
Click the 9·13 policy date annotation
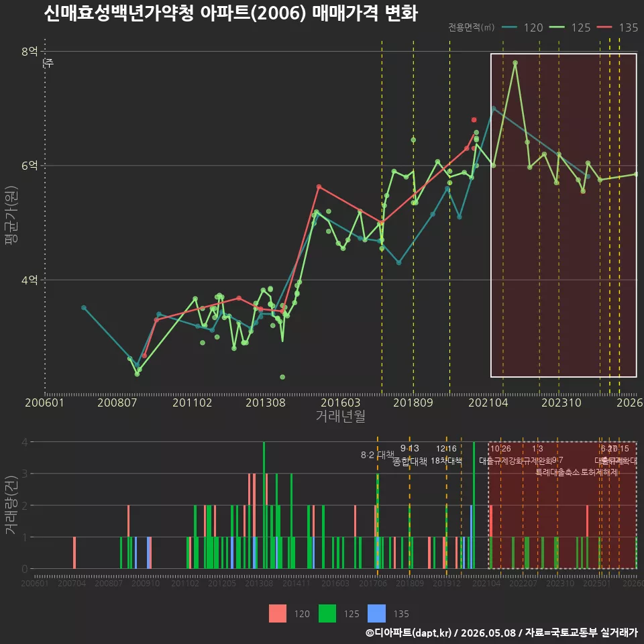pyautogui.click(x=410, y=448)
